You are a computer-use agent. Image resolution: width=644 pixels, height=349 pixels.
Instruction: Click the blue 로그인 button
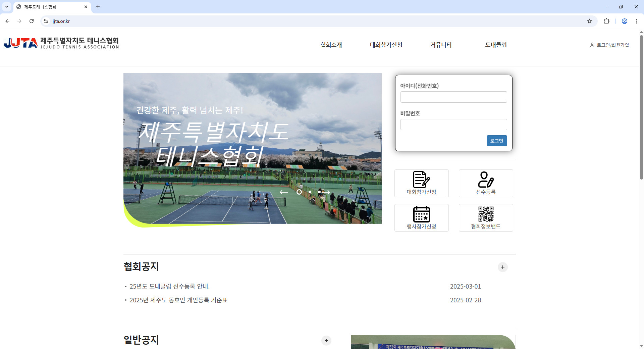tap(497, 141)
